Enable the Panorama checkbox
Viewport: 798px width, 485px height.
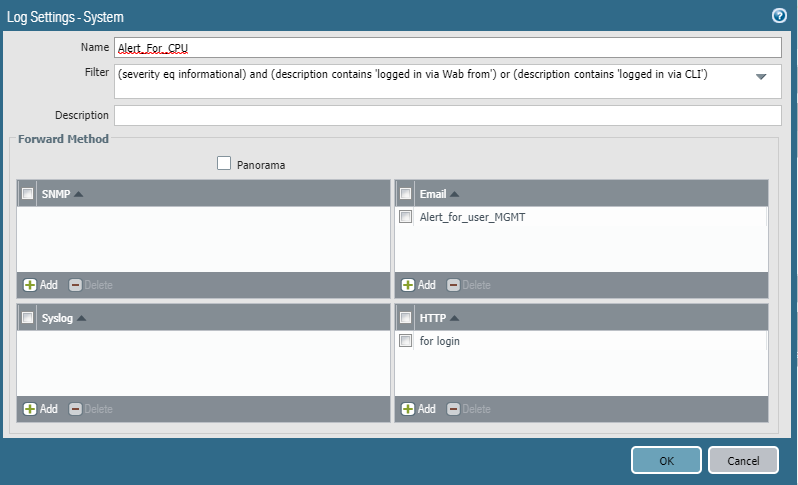point(224,163)
